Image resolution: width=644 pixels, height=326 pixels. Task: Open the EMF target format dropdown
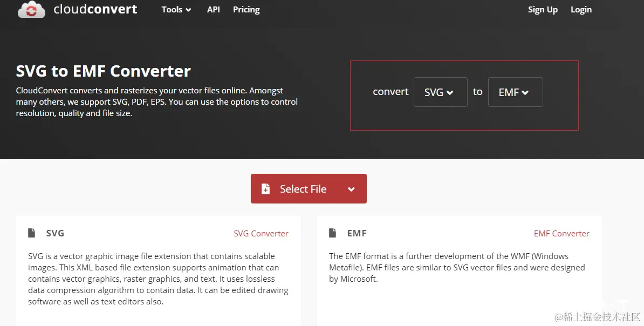pos(515,92)
